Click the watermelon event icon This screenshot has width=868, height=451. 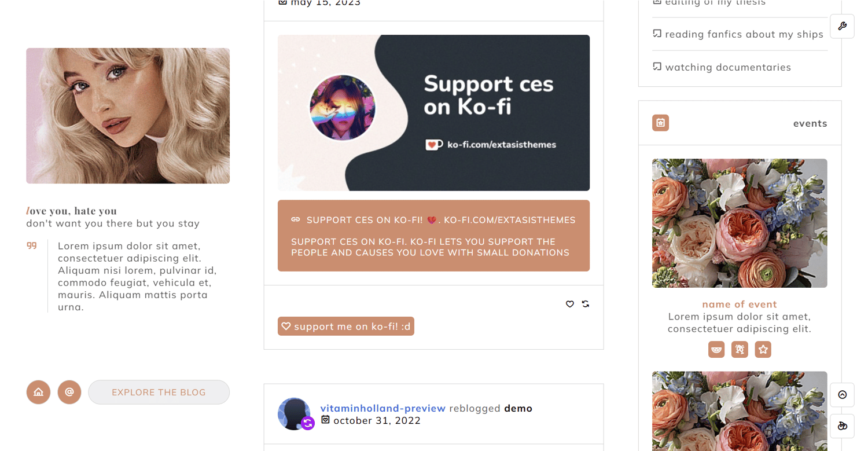pyautogui.click(x=716, y=349)
